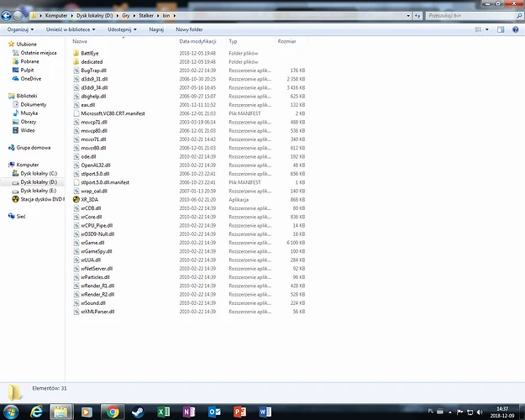Viewport: 525px width, 420px height.
Task: Show hidden tray icons arrow
Action: click(x=450, y=412)
